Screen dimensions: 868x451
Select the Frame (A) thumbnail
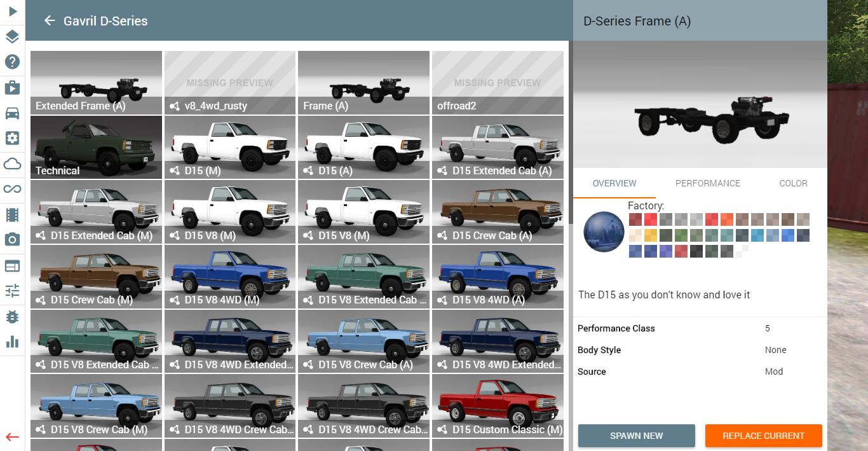[364, 83]
